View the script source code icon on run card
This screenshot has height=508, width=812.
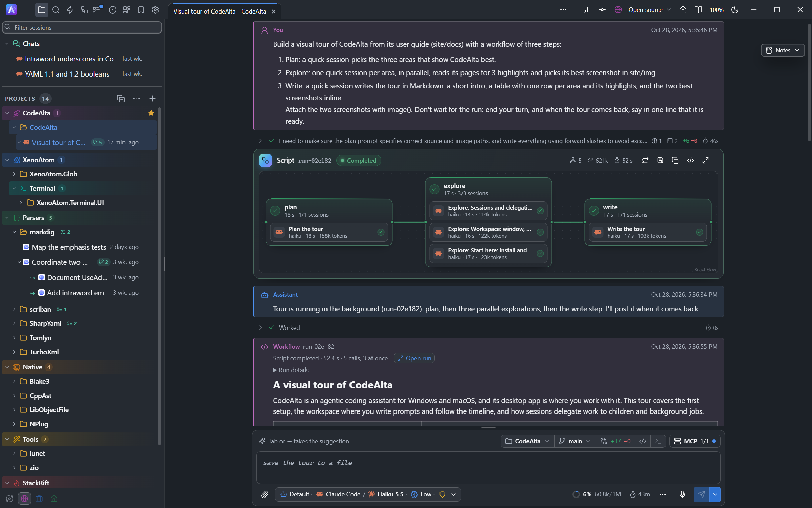691,160
